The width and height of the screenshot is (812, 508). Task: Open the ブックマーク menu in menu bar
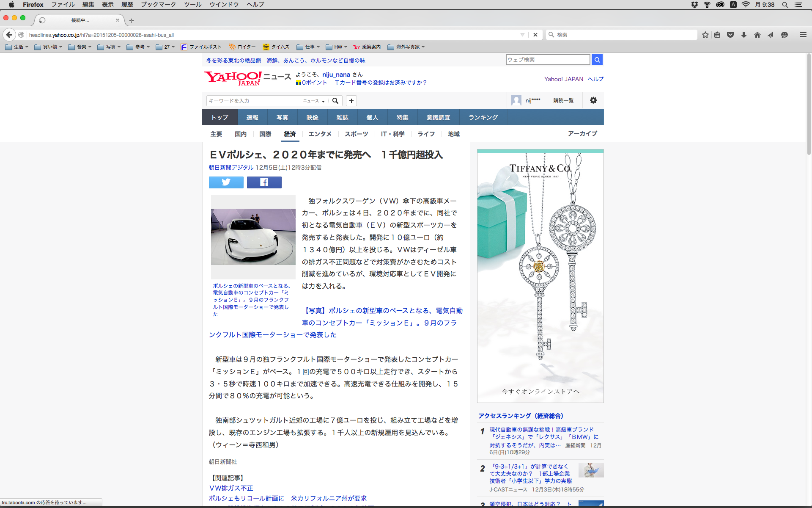(158, 5)
